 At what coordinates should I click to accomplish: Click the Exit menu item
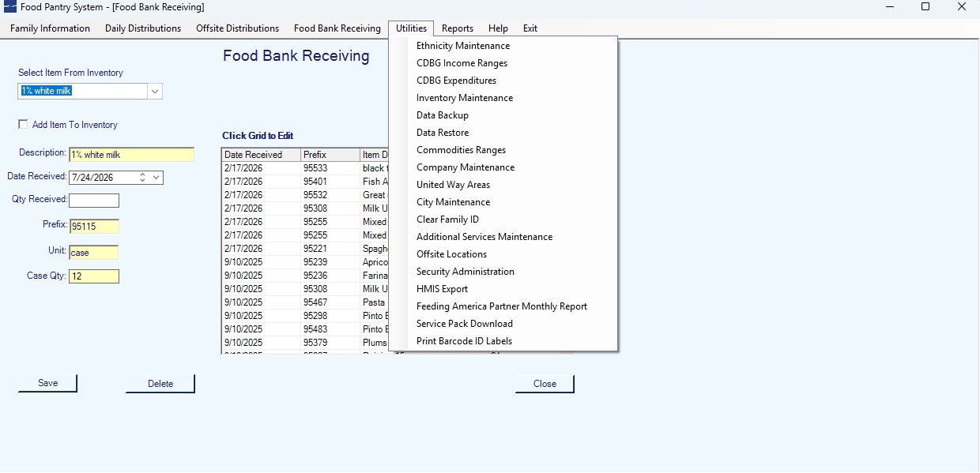pyautogui.click(x=530, y=28)
